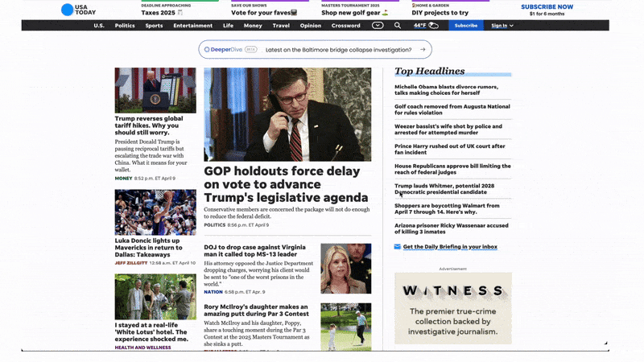The width and height of the screenshot is (644, 362).
Task: Open Trump lauds Whitmer headline
Action: coord(444,189)
